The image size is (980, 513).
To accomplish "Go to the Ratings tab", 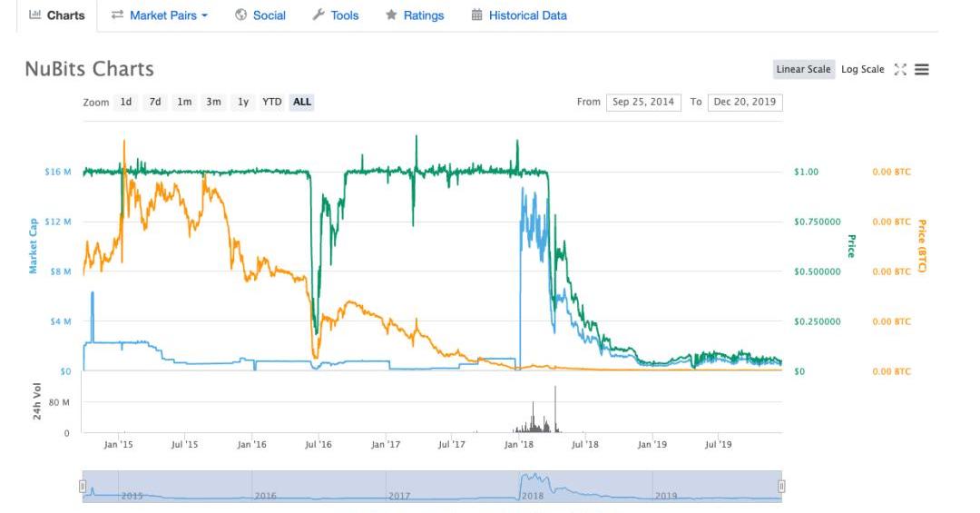I will pyautogui.click(x=415, y=15).
